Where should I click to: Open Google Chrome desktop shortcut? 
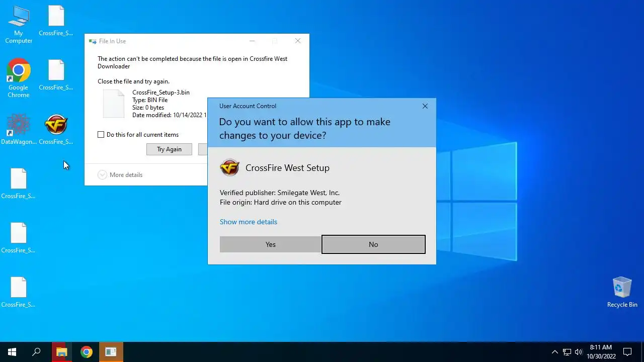click(19, 78)
